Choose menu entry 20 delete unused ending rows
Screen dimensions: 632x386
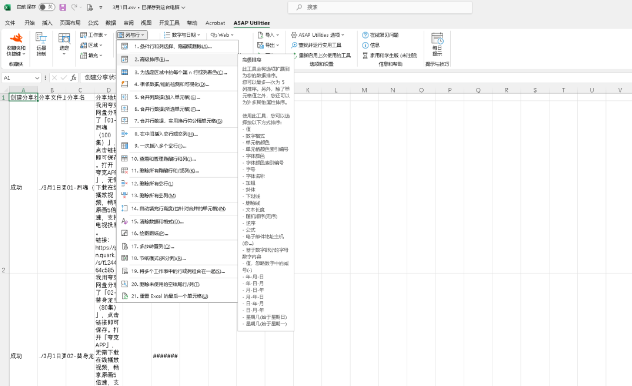[x=177, y=284]
